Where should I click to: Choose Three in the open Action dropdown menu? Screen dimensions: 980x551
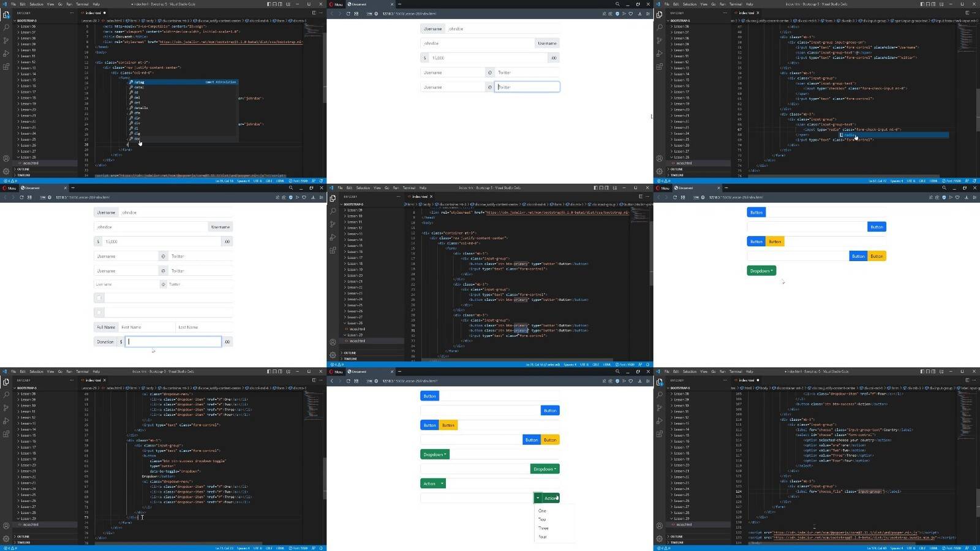543,528
